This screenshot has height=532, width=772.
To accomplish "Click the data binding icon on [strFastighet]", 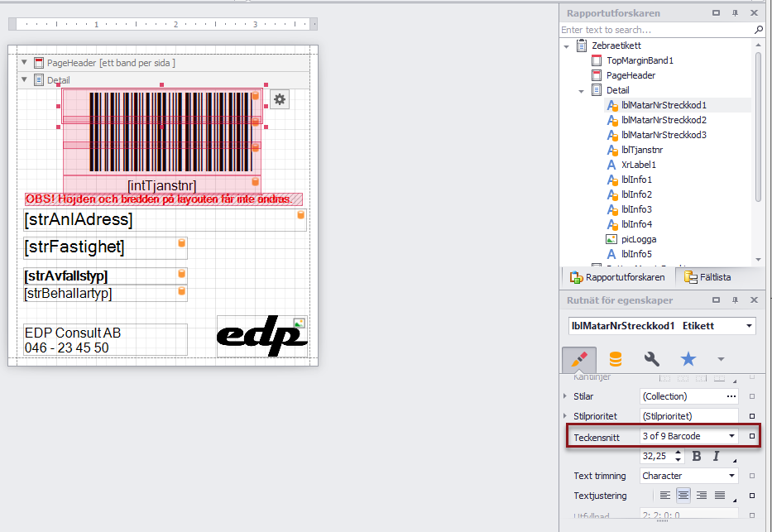I will pyautogui.click(x=182, y=242).
